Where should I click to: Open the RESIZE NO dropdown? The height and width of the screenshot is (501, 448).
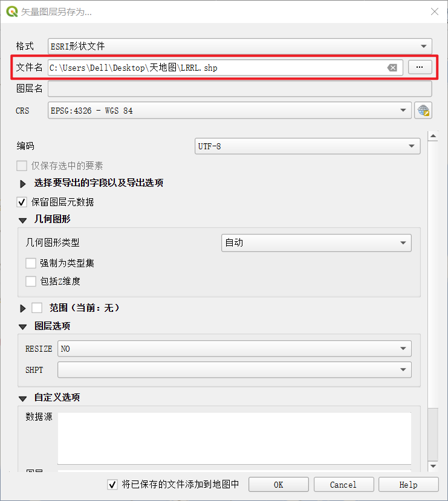[x=235, y=349]
